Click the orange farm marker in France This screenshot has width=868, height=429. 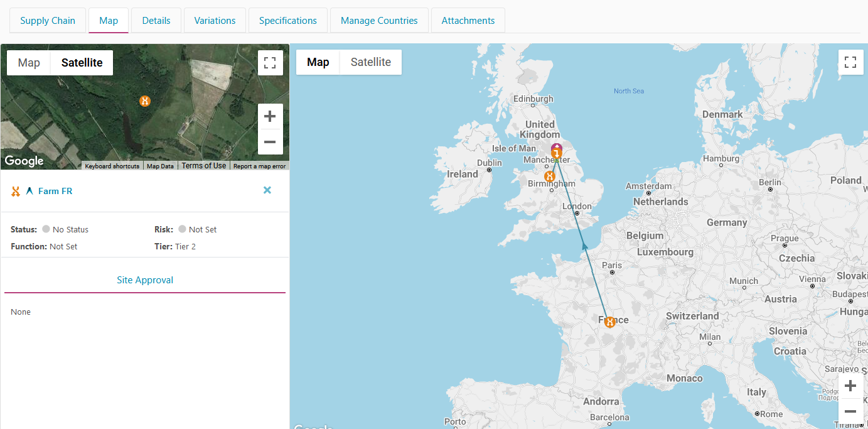tap(609, 322)
